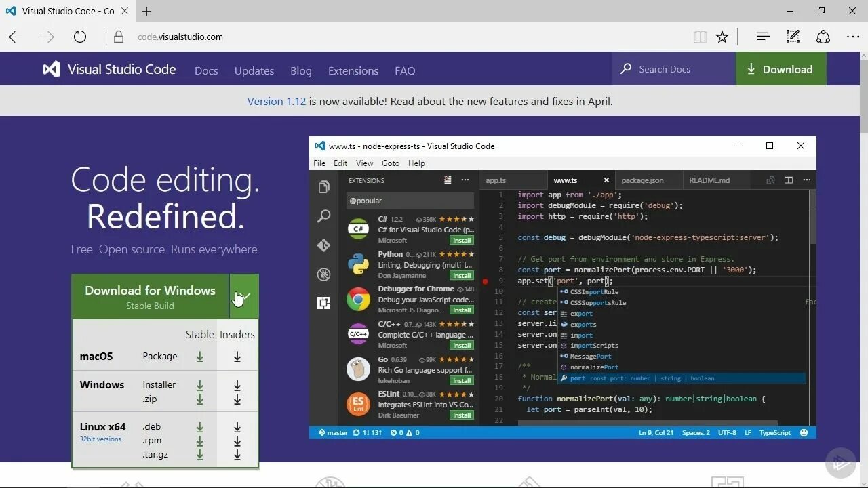This screenshot has width=868, height=488.
Task: Download the Linux .tar.gz Stable build
Action: point(200,455)
